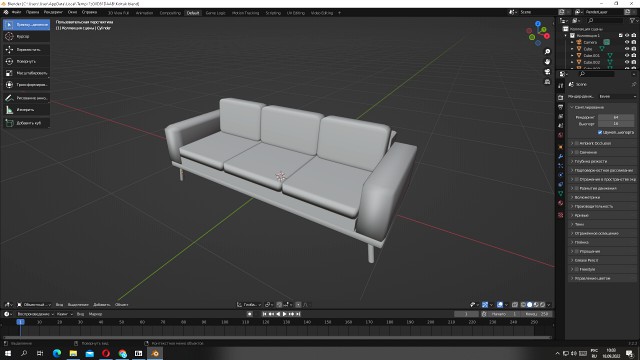The height and width of the screenshot is (360, 640).
Task: Pin the Scene properties context
Action: point(634,84)
